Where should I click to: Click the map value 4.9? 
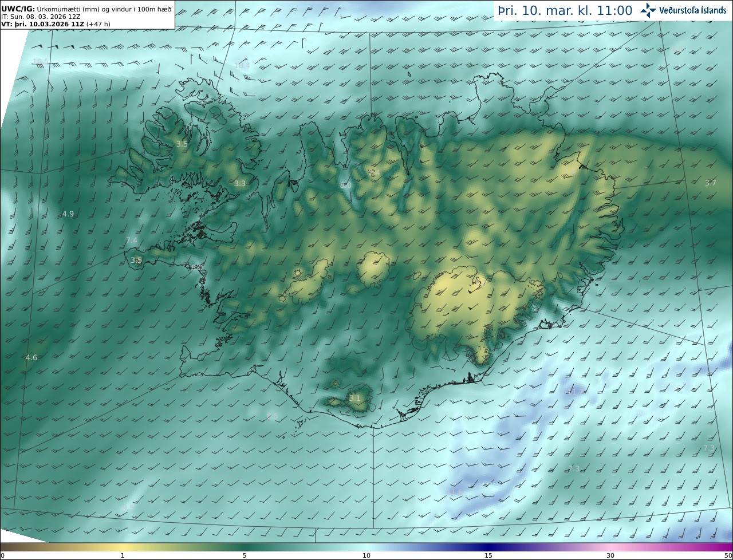point(68,214)
